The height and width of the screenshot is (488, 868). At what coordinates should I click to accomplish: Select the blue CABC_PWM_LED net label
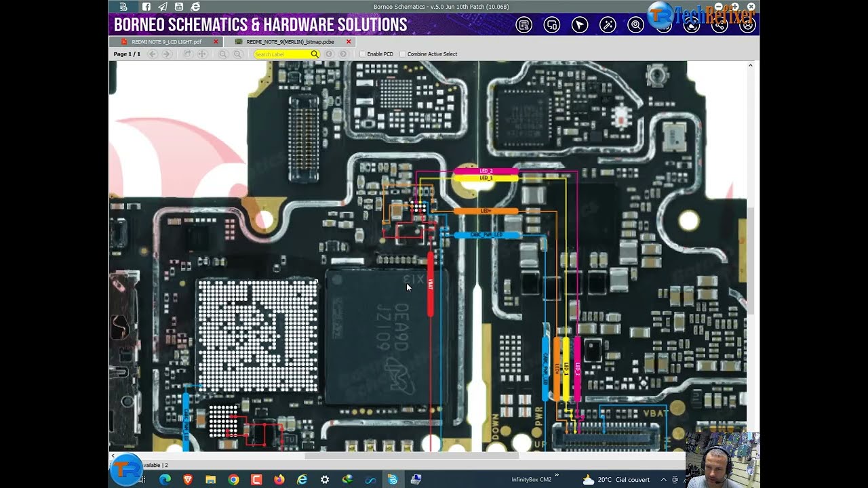(x=486, y=235)
